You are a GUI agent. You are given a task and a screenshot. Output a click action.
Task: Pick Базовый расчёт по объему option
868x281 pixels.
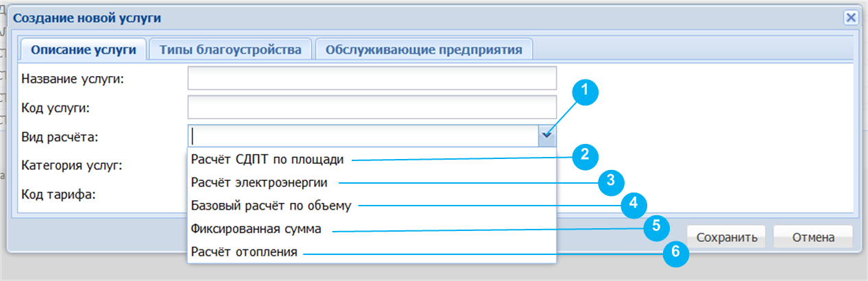(x=371, y=206)
